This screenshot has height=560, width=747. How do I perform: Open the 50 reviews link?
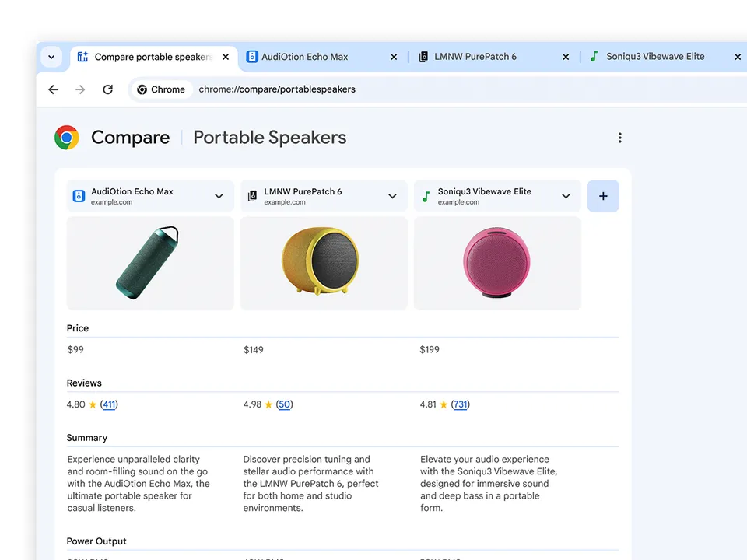click(x=285, y=404)
